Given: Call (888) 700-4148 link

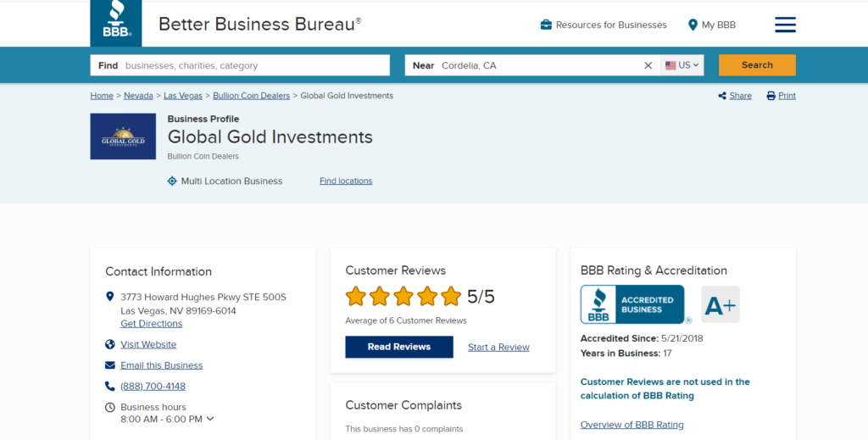Looking at the screenshot, I should click(153, 387).
